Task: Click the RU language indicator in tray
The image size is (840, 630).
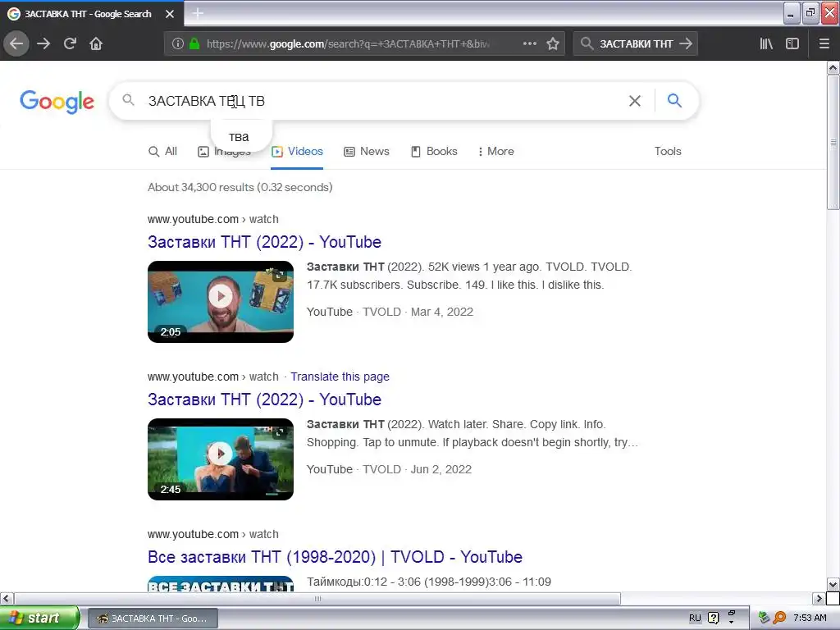Action: [695, 619]
